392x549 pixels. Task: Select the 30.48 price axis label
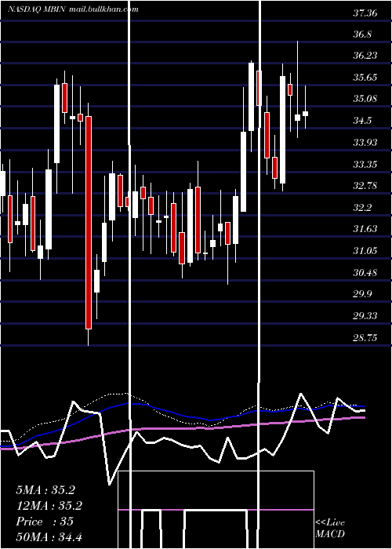click(365, 272)
